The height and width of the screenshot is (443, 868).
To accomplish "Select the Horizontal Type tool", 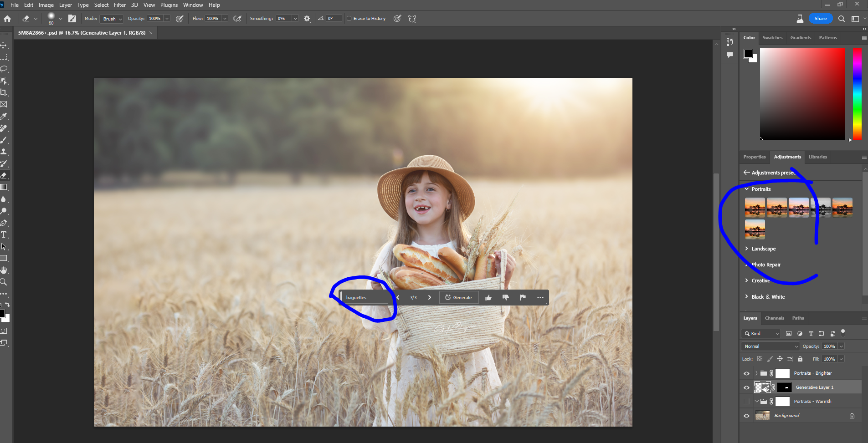I will point(4,235).
